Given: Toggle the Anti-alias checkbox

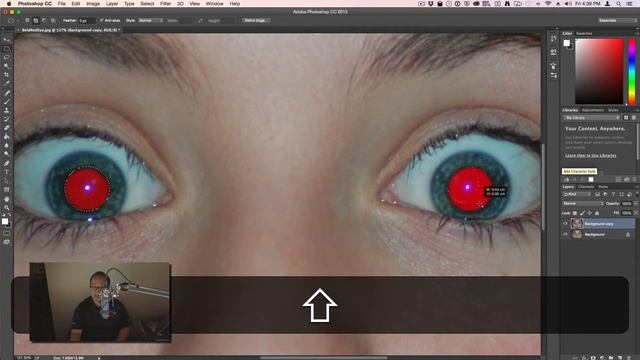Looking at the screenshot, I should click(x=102, y=20).
